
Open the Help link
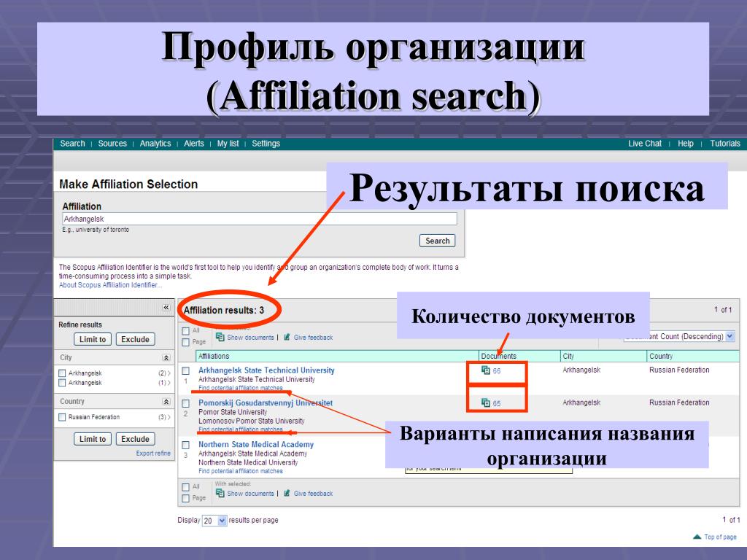(685, 144)
